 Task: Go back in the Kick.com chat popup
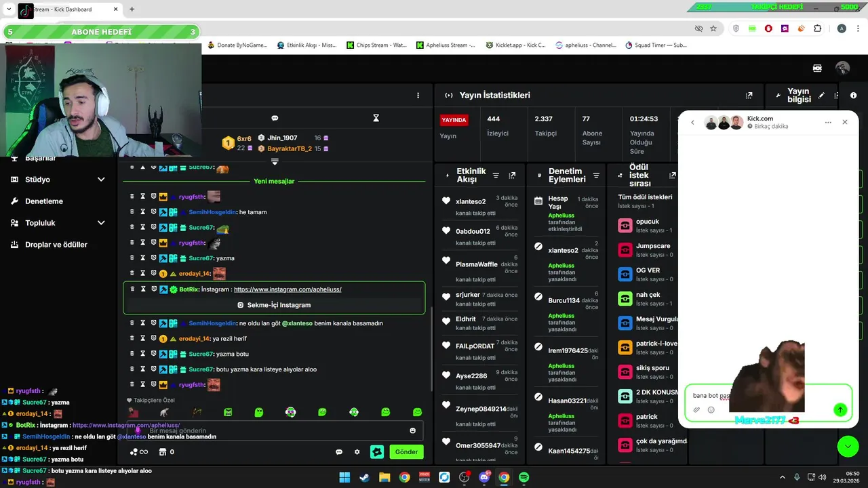coord(692,123)
